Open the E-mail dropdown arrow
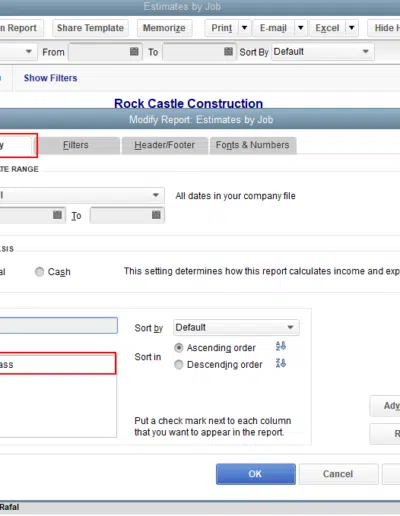Screen dimensions: 400x516 pyautogui.click(x=301, y=28)
